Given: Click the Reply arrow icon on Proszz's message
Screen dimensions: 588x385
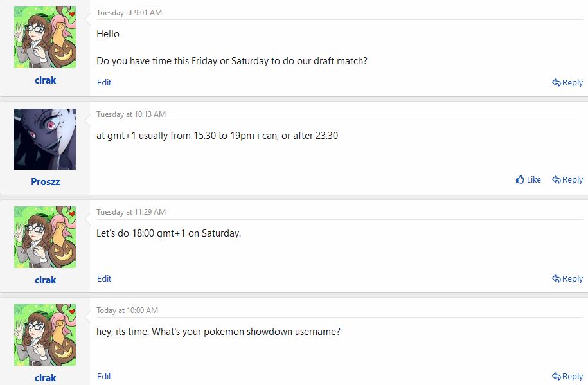Looking at the screenshot, I should coord(557,180).
